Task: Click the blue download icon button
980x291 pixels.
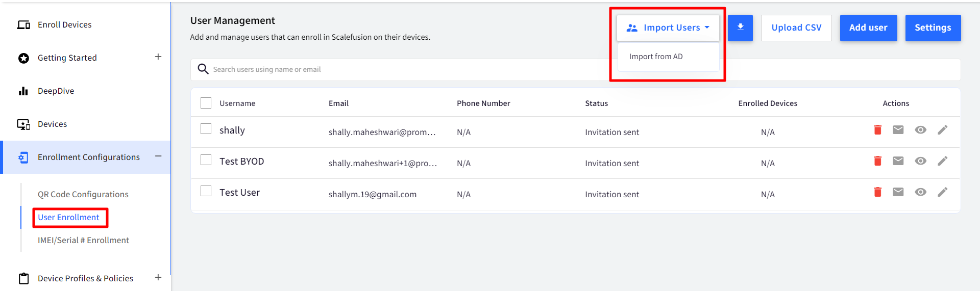Action: tap(740, 28)
